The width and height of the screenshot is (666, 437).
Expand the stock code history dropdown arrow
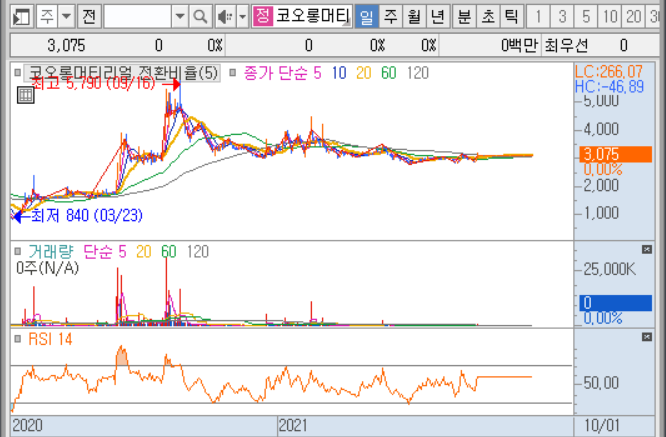180,17
